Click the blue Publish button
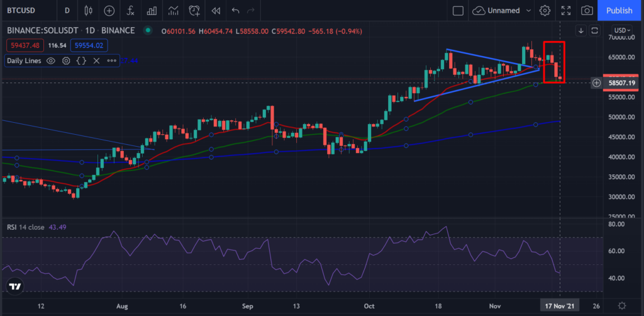644x316 pixels. click(x=619, y=11)
